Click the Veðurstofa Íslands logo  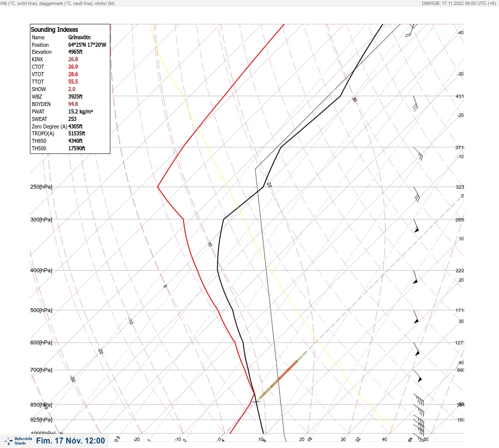[x=18, y=441]
